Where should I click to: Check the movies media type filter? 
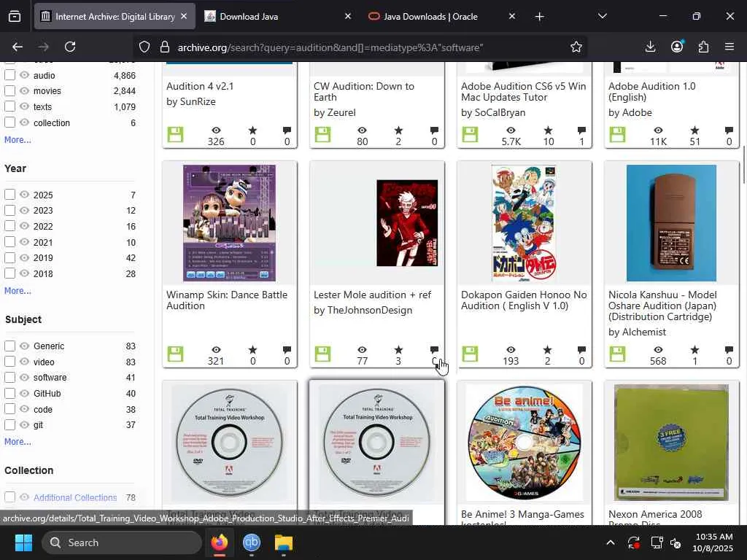9,90
